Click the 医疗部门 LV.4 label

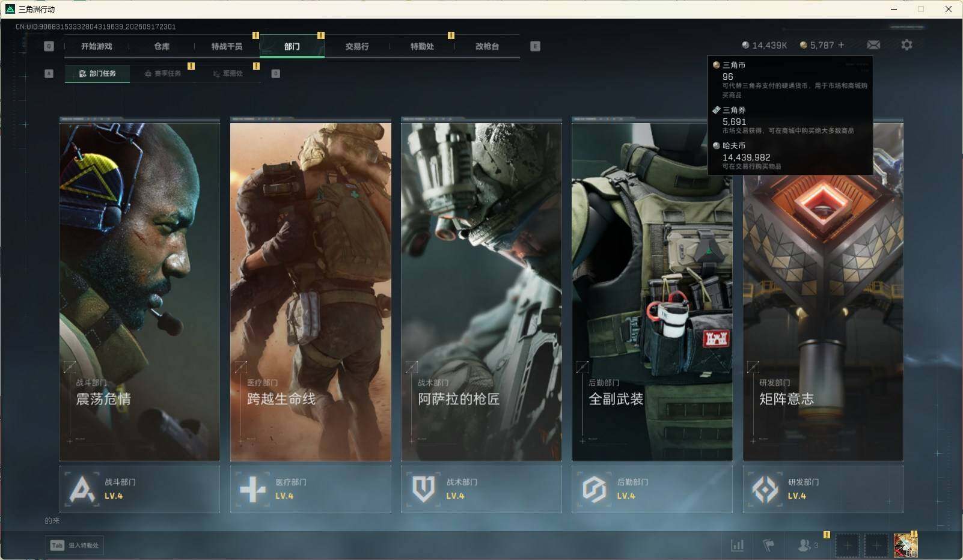click(x=284, y=496)
